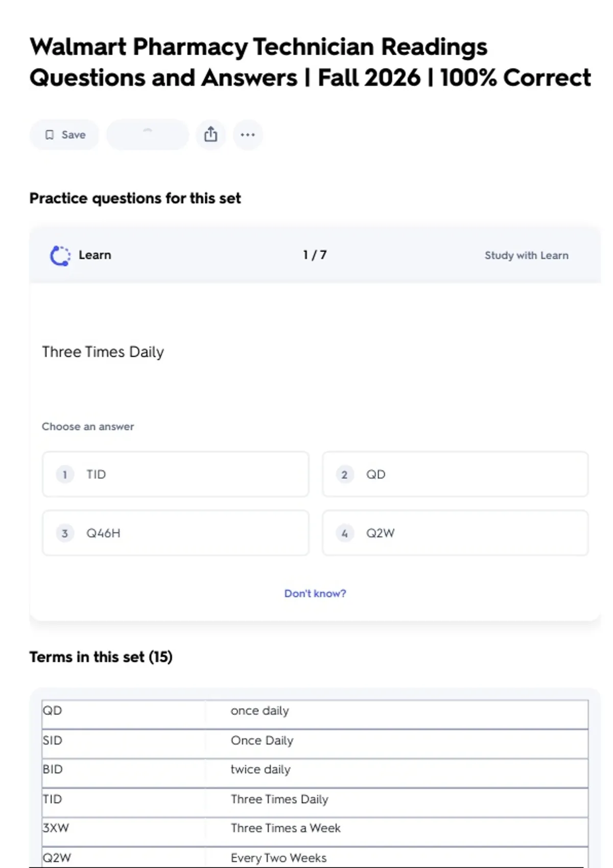Select answer option TID

point(175,474)
